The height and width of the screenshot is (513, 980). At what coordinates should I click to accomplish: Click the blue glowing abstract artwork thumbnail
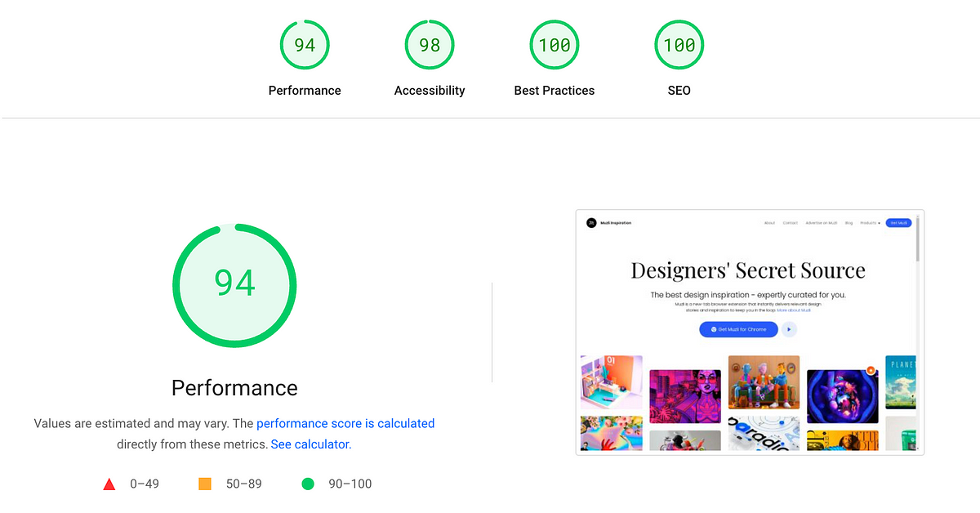coord(842,396)
